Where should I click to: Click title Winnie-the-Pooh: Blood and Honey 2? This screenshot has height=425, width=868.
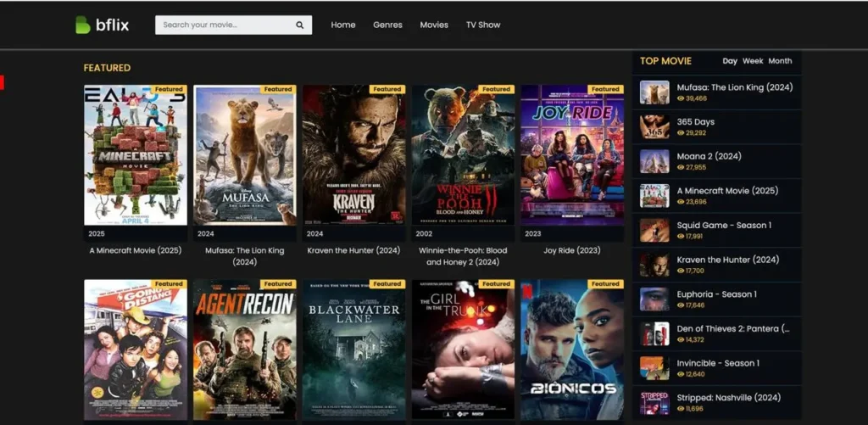click(463, 256)
